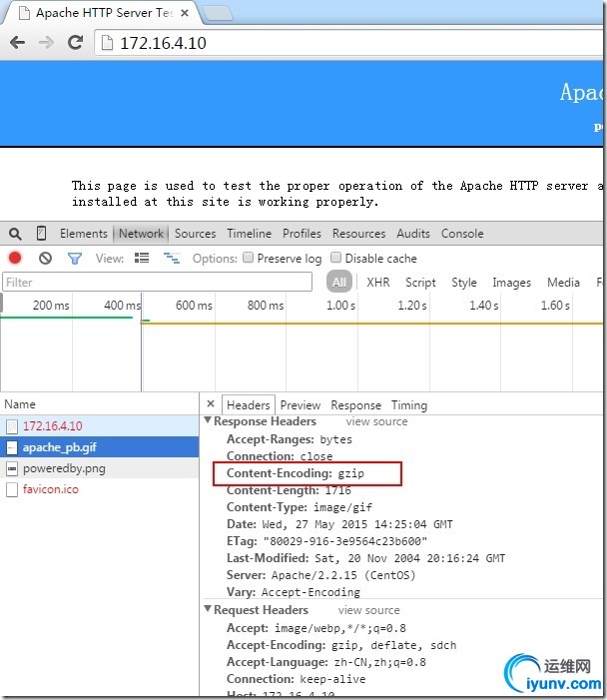Toggle the device mode phone icon
This screenshot has height=700, width=607.
41,233
